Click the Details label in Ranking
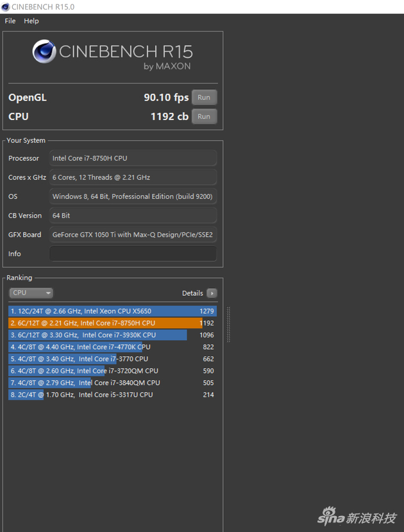The height and width of the screenshot is (532, 404). [192, 293]
